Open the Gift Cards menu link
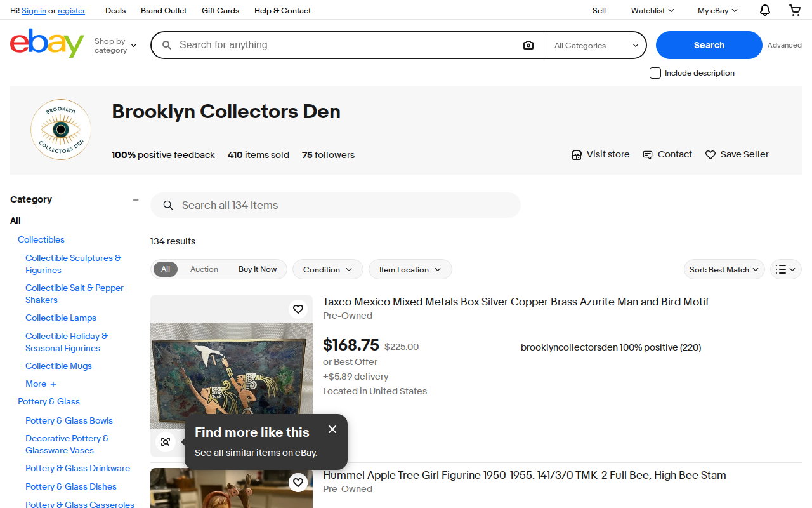 coord(220,10)
